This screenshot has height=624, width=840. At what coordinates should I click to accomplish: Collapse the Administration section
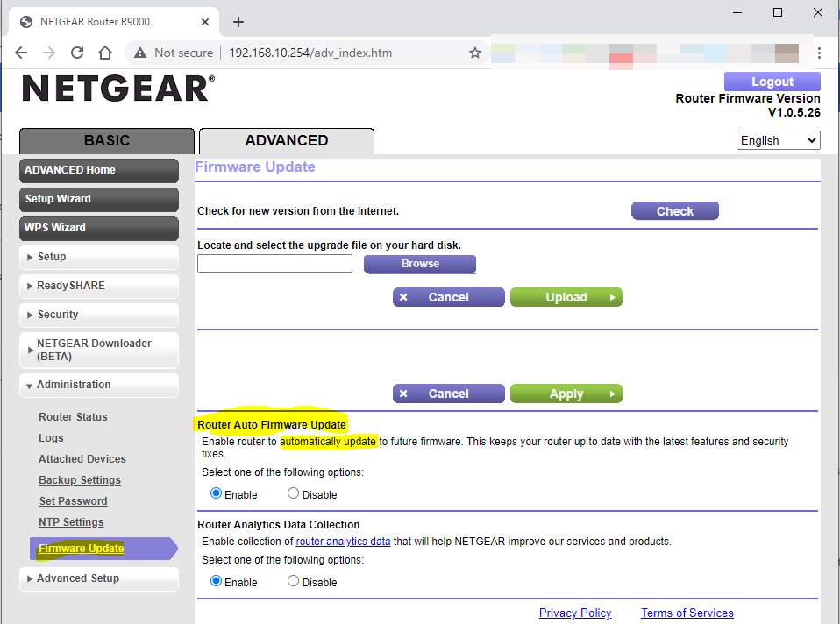(x=98, y=385)
